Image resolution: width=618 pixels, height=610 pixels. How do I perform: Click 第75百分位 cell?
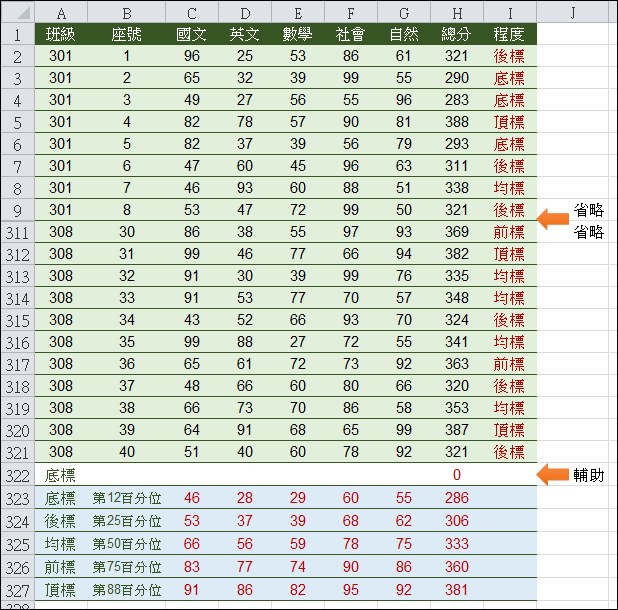(127, 567)
